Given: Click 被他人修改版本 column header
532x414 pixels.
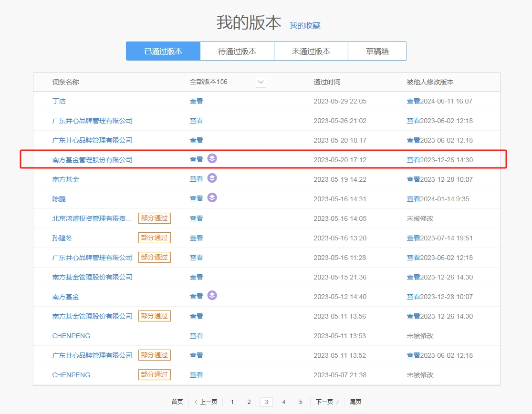Looking at the screenshot, I should click(430, 82).
